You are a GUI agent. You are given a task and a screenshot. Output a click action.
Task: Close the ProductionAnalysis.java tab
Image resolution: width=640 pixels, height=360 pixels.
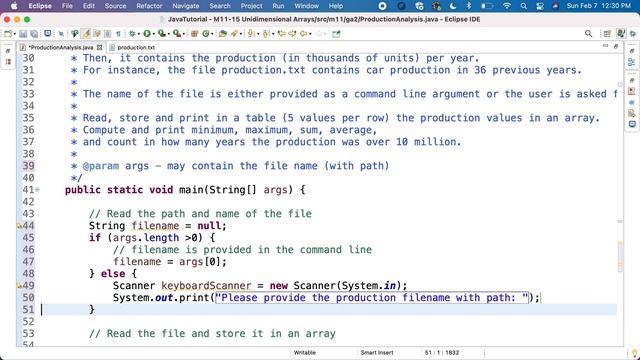[99, 47]
